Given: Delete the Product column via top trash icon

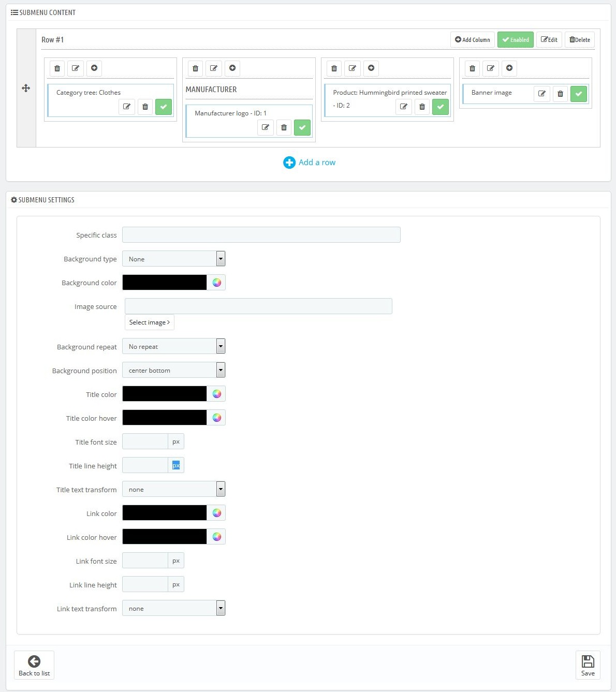Looking at the screenshot, I should 334,68.
